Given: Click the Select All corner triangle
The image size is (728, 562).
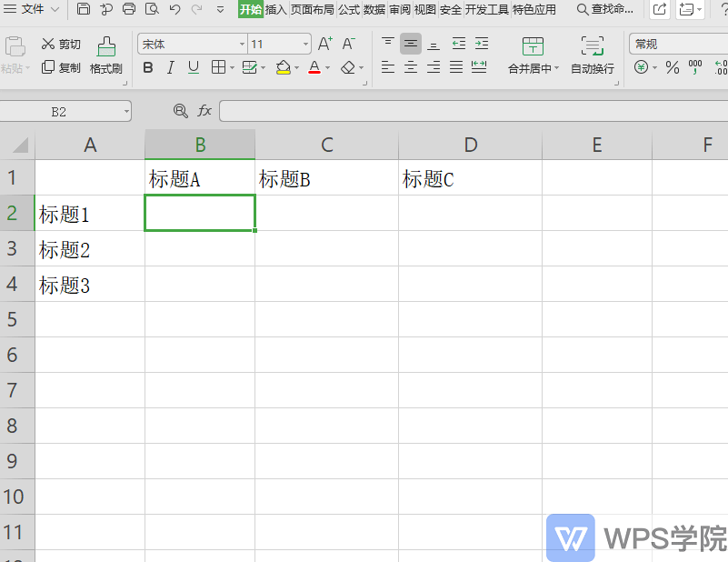Looking at the screenshot, I should 18,145.
